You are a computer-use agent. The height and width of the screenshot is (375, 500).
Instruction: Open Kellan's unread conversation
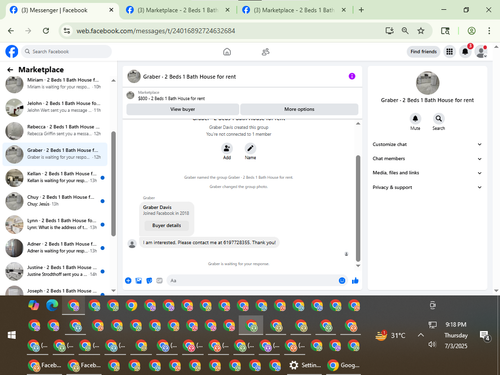(x=55, y=177)
